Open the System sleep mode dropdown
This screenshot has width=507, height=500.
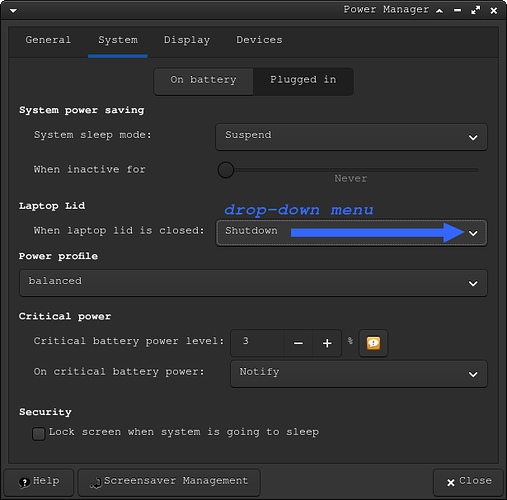point(351,137)
